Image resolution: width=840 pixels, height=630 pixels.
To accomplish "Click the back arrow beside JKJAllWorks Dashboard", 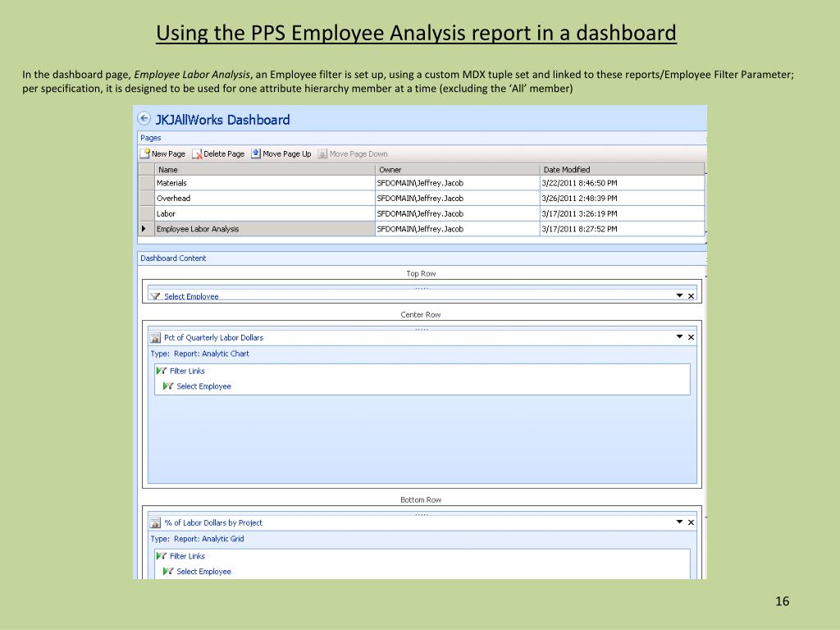I will click(x=144, y=118).
